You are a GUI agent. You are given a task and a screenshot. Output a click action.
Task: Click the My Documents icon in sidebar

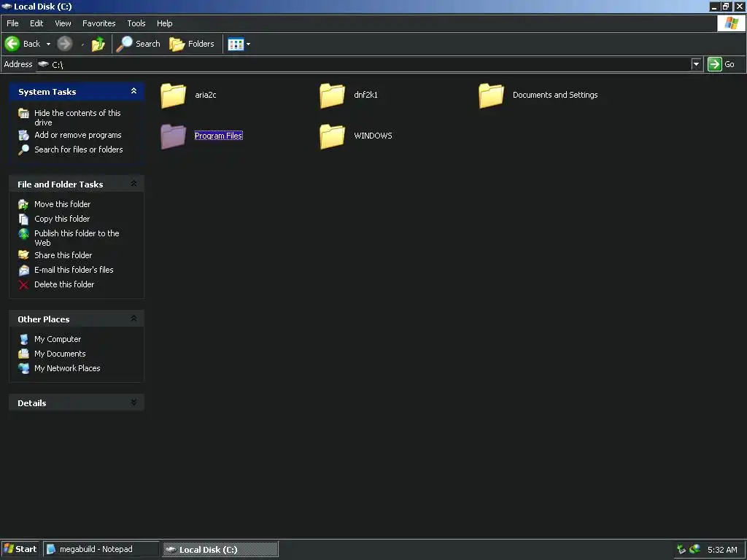[23, 354]
